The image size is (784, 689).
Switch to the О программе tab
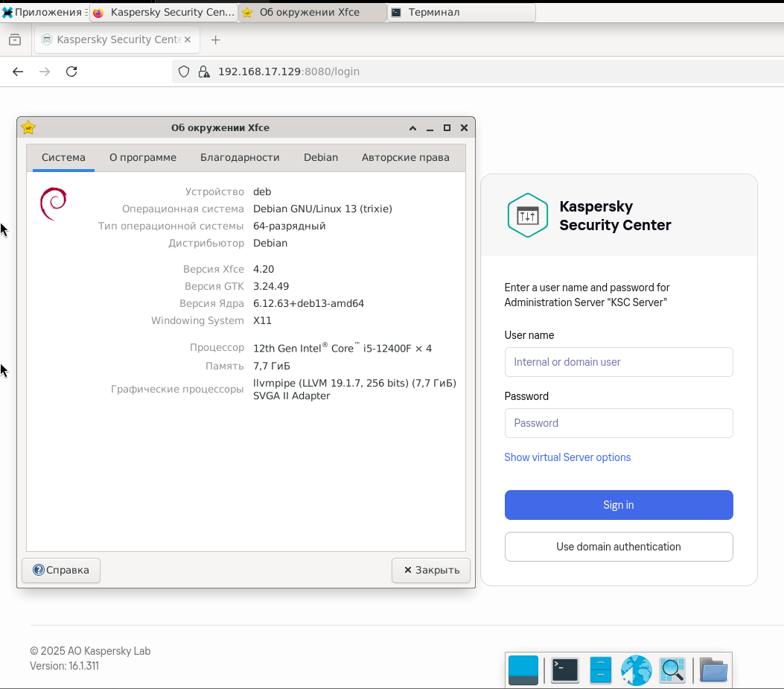(143, 158)
